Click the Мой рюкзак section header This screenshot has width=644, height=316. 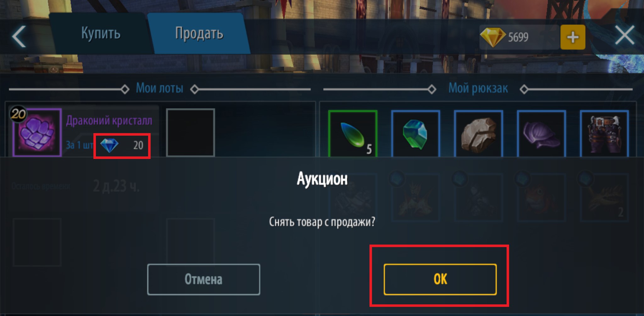click(478, 88)
